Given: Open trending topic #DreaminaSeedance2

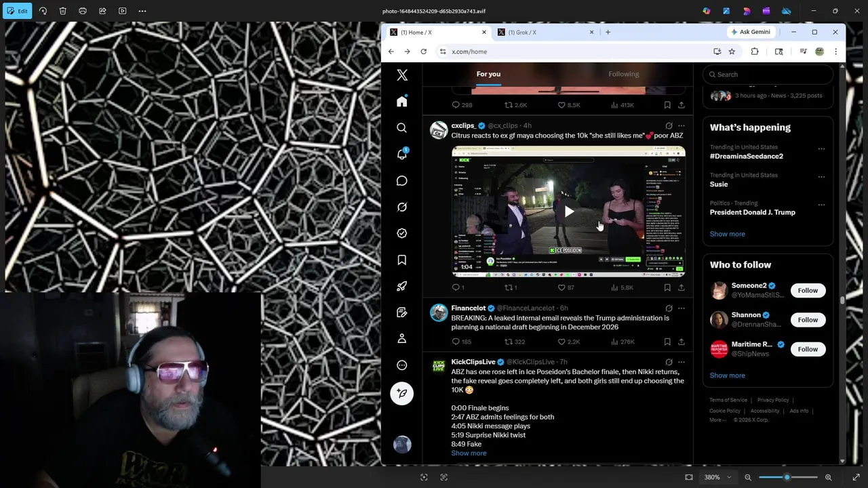Looking at the screenshot, I should (x=746, y=156).
